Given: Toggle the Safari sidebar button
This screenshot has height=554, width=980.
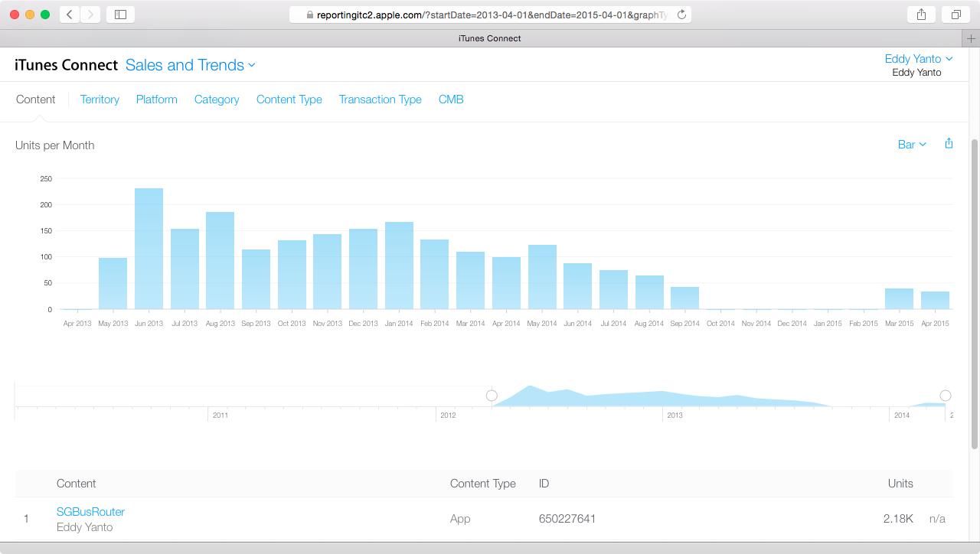Looking at the screenshot, I should click(x=120, y=15).
